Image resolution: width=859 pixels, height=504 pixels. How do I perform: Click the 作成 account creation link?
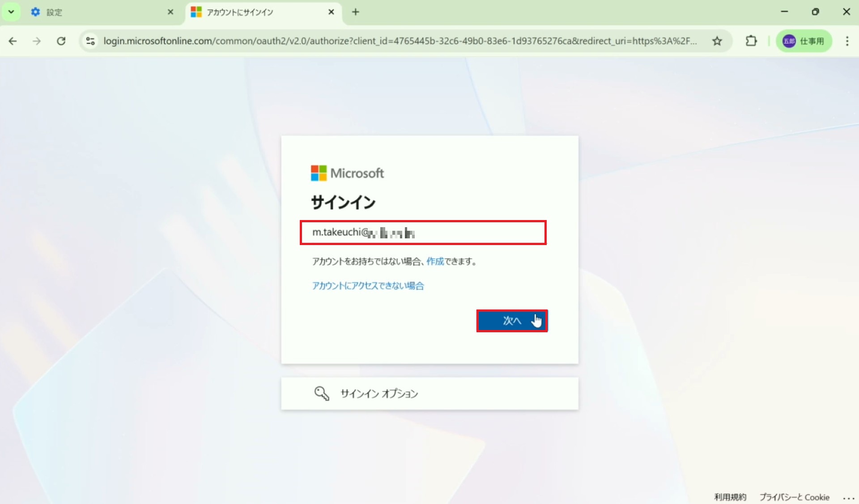pos(435,262)
